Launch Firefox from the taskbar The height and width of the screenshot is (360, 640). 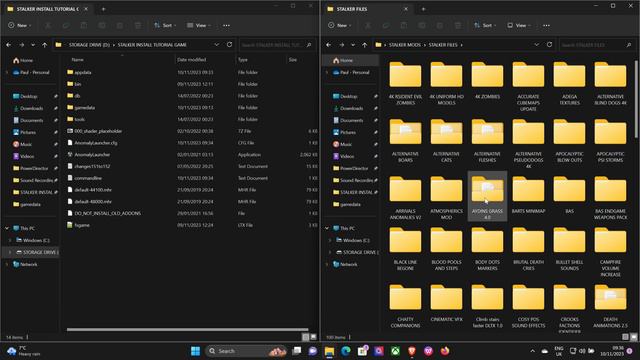coord(444,351)
